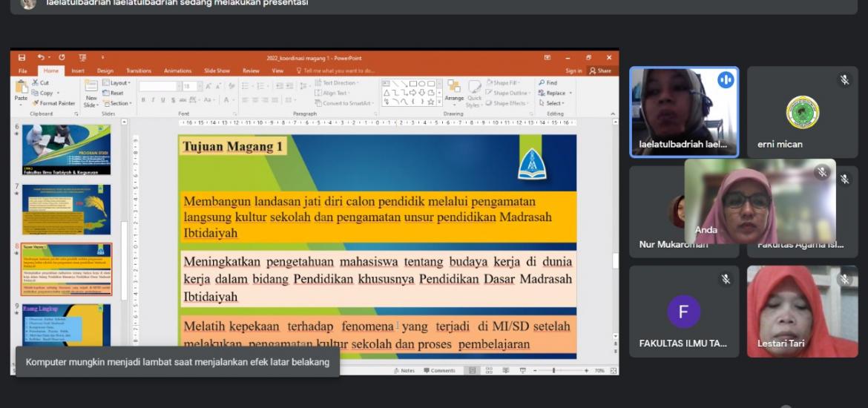Toggle mute icon on Lestari Tari tile
Viewport: 868px width, 408px height.
(x=844, y=280)
